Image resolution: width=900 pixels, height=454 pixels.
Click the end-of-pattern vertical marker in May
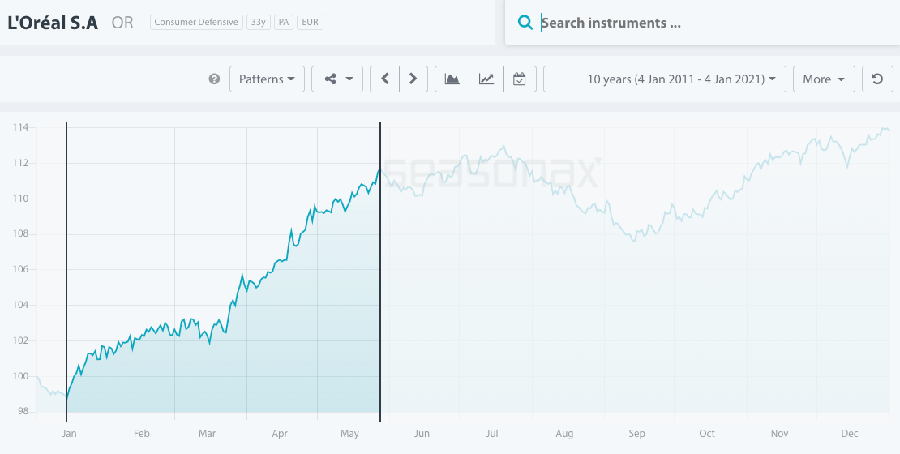[380, 270]
